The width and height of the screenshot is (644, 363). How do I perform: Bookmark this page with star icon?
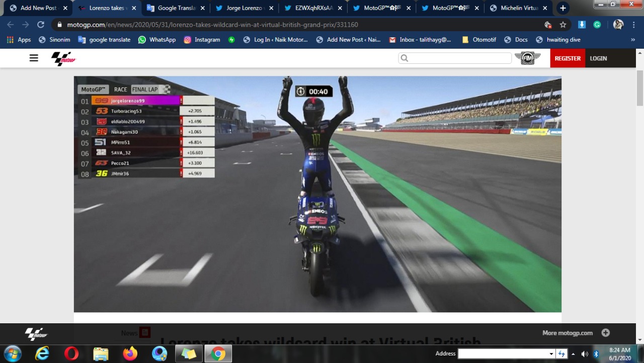[563, 25]
